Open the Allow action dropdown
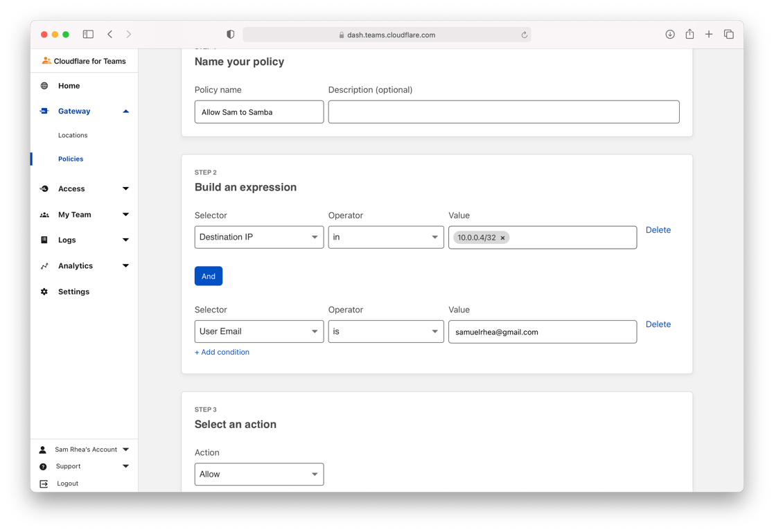774x532 pixels. (259, 475)
